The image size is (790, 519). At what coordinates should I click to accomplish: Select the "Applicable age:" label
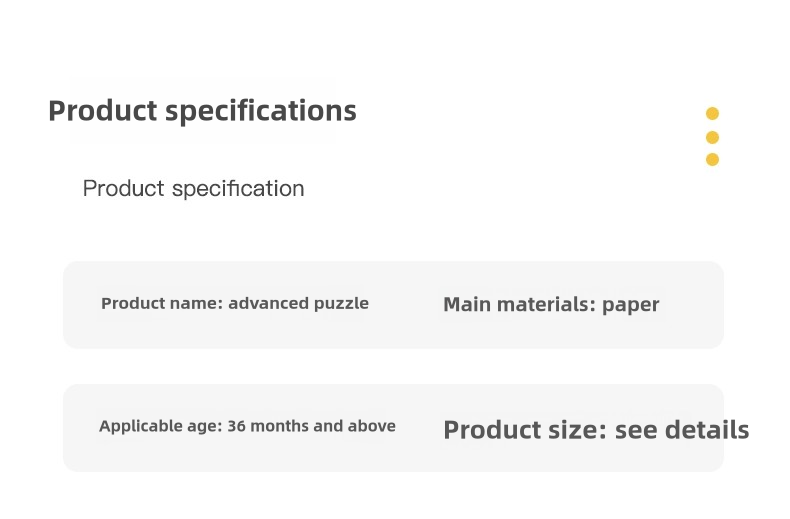point(160,426)
